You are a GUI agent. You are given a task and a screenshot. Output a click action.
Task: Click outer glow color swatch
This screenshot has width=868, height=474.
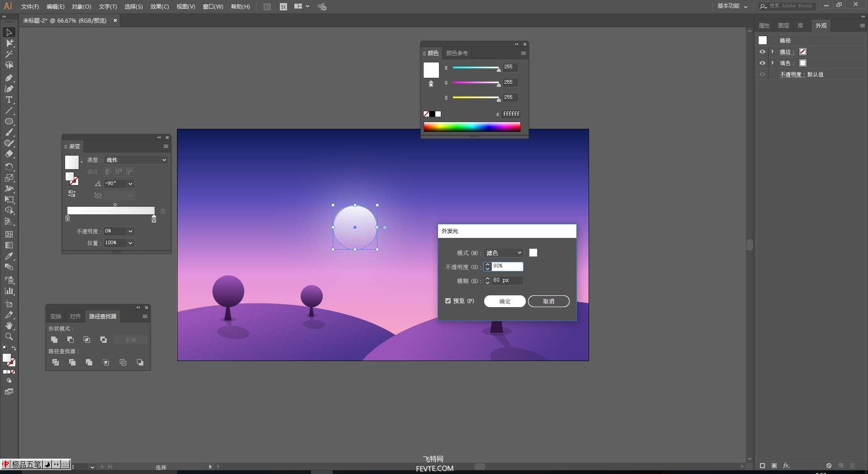533,253
